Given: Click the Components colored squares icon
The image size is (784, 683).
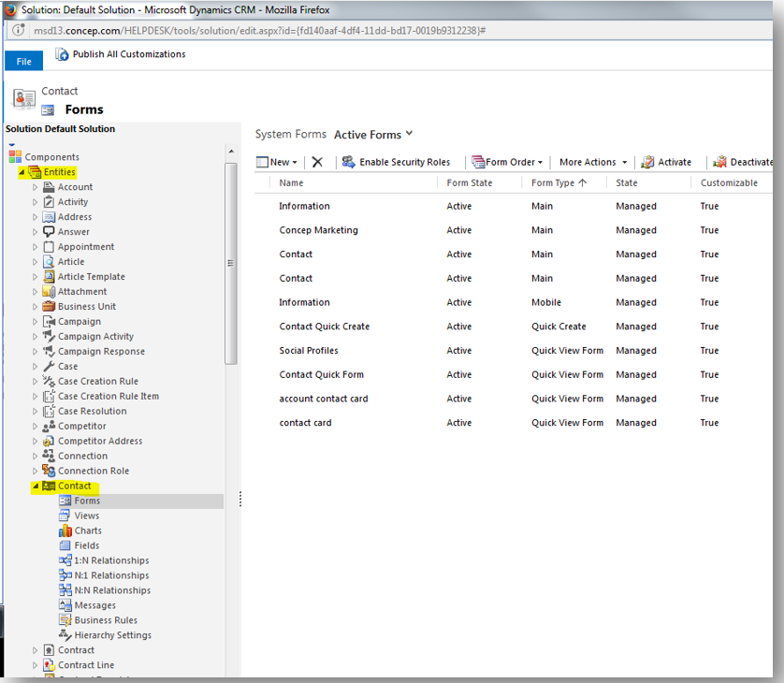Looking at the screenshot, I should tap(15, 156).
